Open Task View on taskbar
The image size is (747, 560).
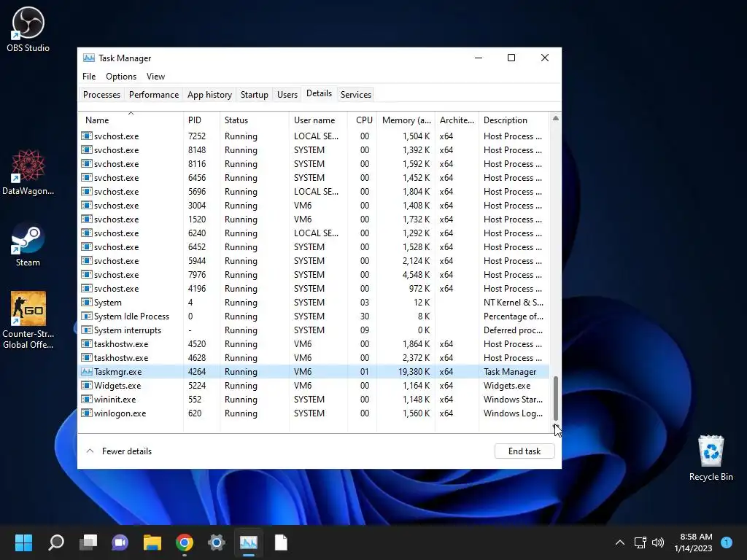click(x=88, y=542)
